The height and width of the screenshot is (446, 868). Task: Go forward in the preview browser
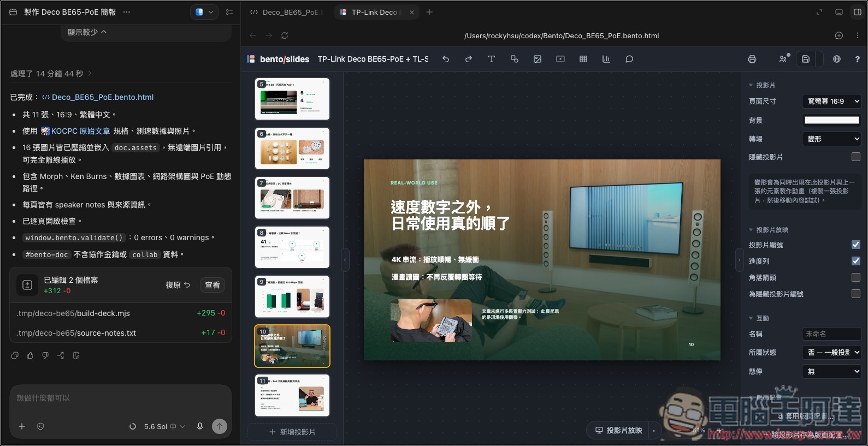pyautogui.click(x=269, y=35)
